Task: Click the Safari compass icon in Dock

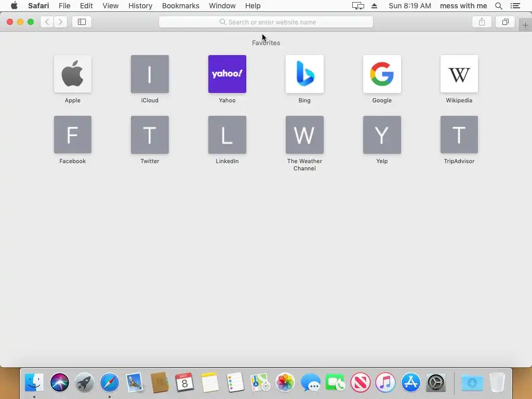Action: (110, 382)
